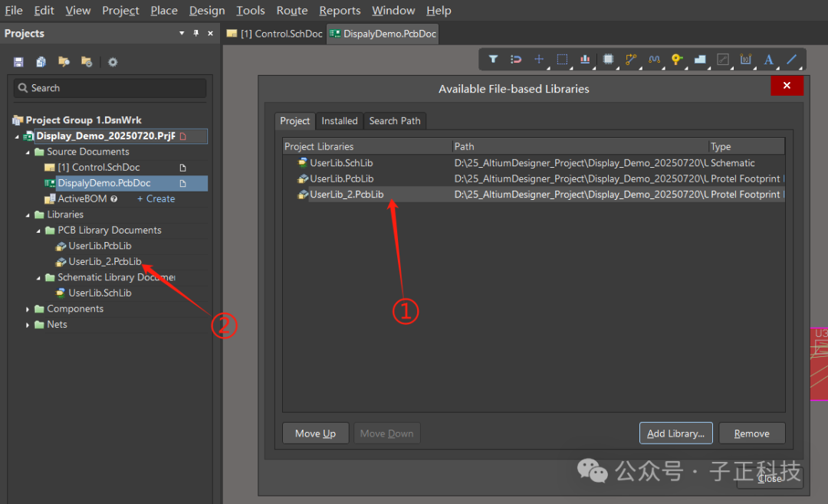Select ActiveBOM in the project tree
The width and height of the screenshot is (828, 504).
[82, 199]
